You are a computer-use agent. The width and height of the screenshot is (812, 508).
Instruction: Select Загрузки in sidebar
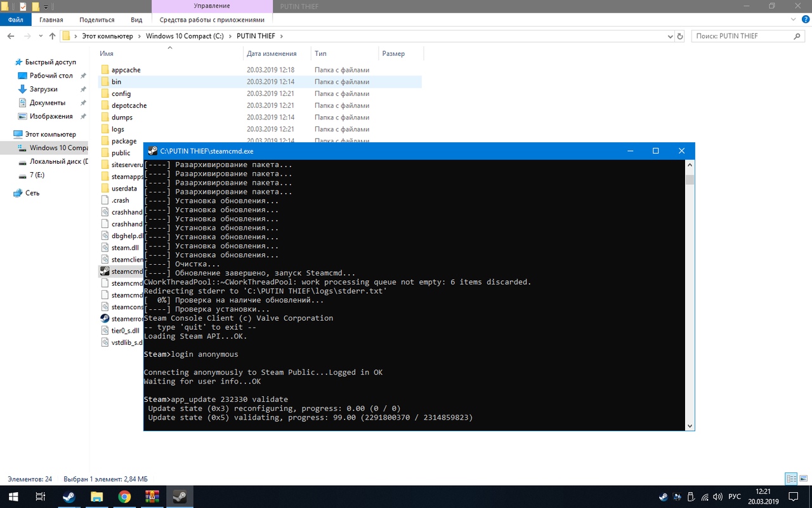click(x=43, y=90)
